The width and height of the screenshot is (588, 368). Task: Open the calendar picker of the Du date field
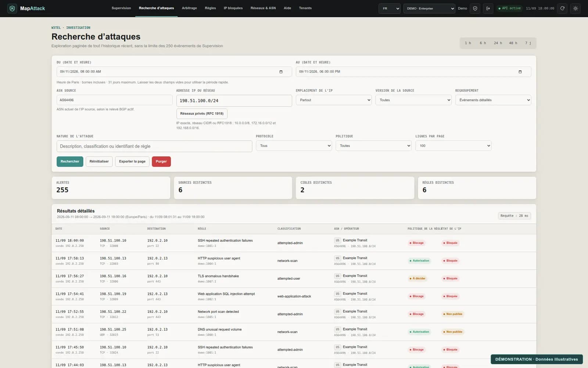281,72
